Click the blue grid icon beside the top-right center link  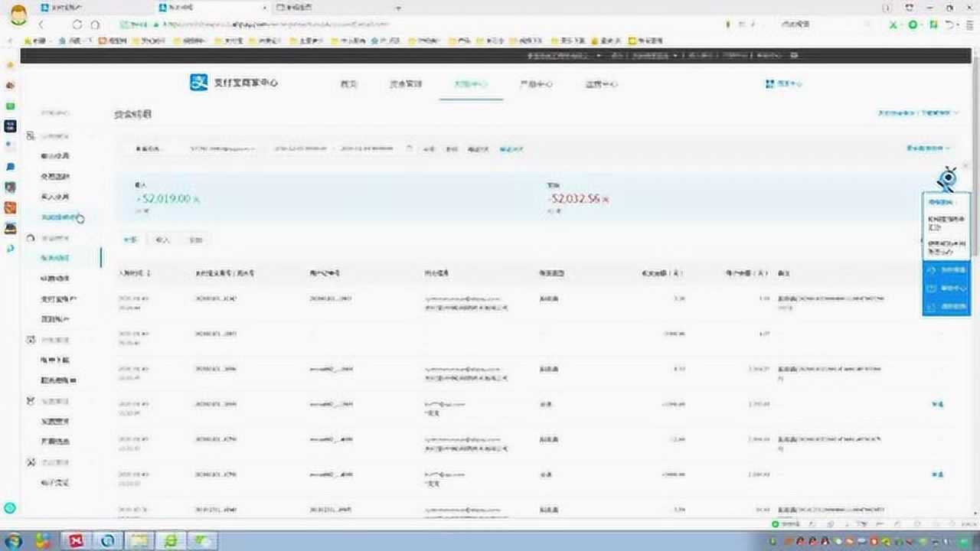coord(768,83)
